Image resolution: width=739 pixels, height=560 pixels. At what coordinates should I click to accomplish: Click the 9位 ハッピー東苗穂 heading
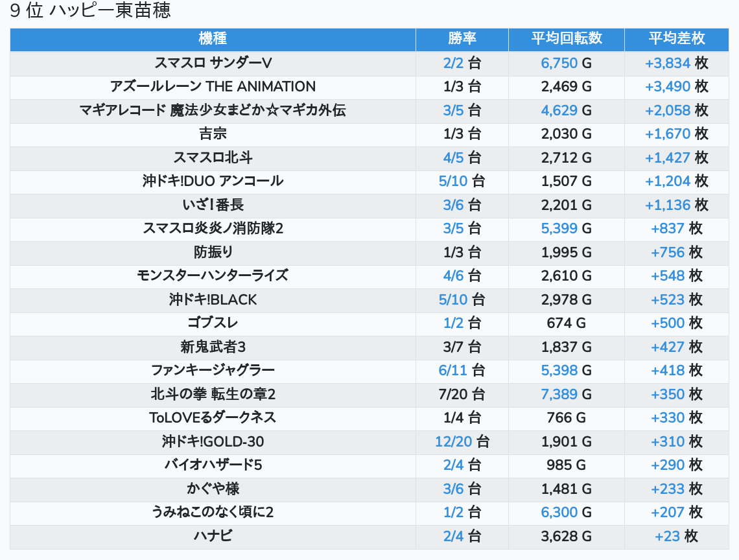click(x=91, y=11)
